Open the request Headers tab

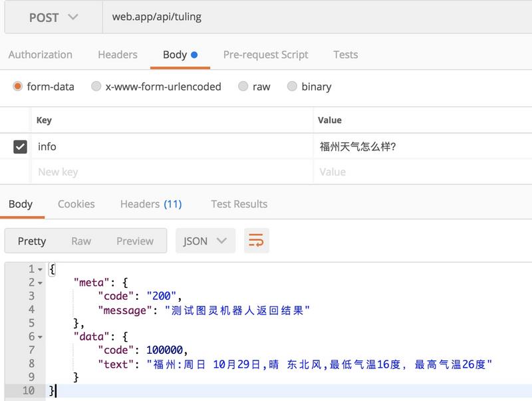118,55
